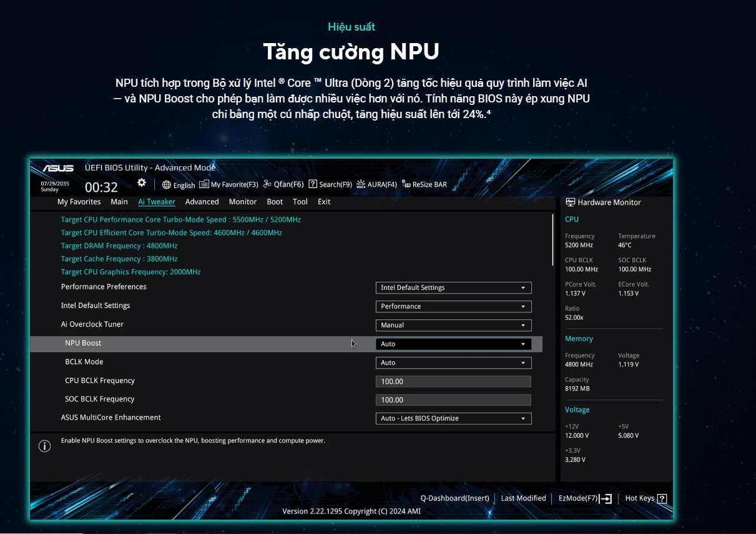Expand the BCLK Mode dropdown
756x534 pixels.
pos(454,363)
